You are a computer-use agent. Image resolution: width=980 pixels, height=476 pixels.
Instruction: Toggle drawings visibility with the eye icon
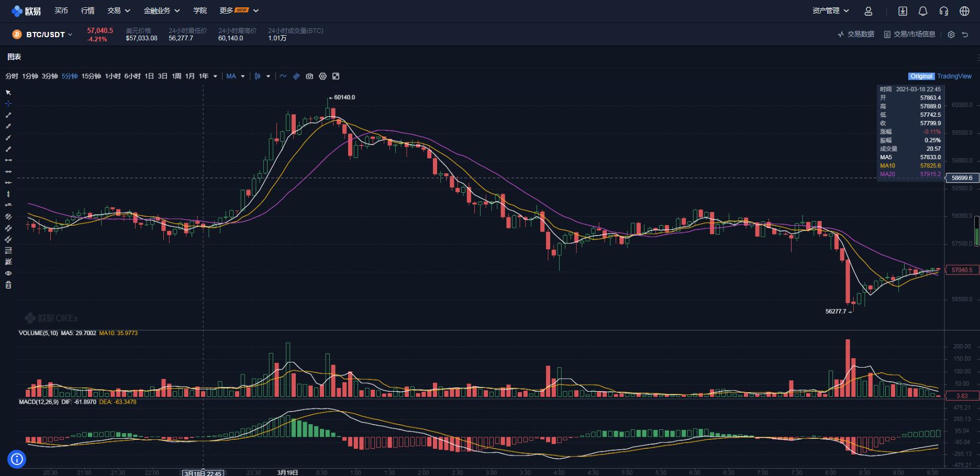click(x=8, y=273)
